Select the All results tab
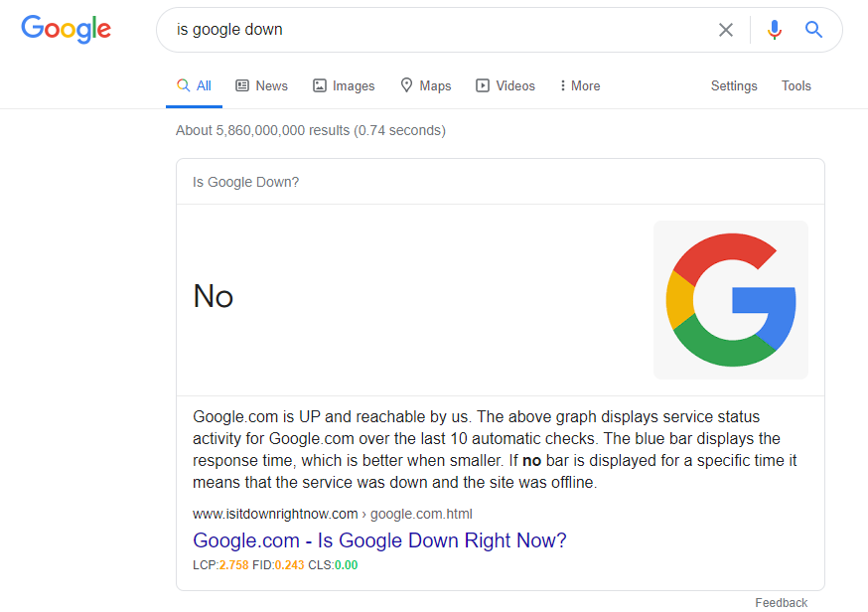This screenshot has height=612, width=868. point(194,85)
